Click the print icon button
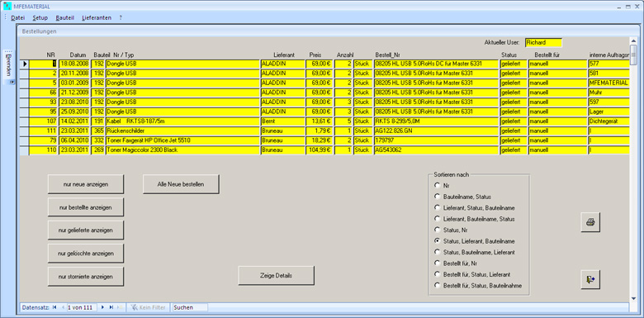The height and width of the screenshot is (318, 644). click(x=590, y=222)
